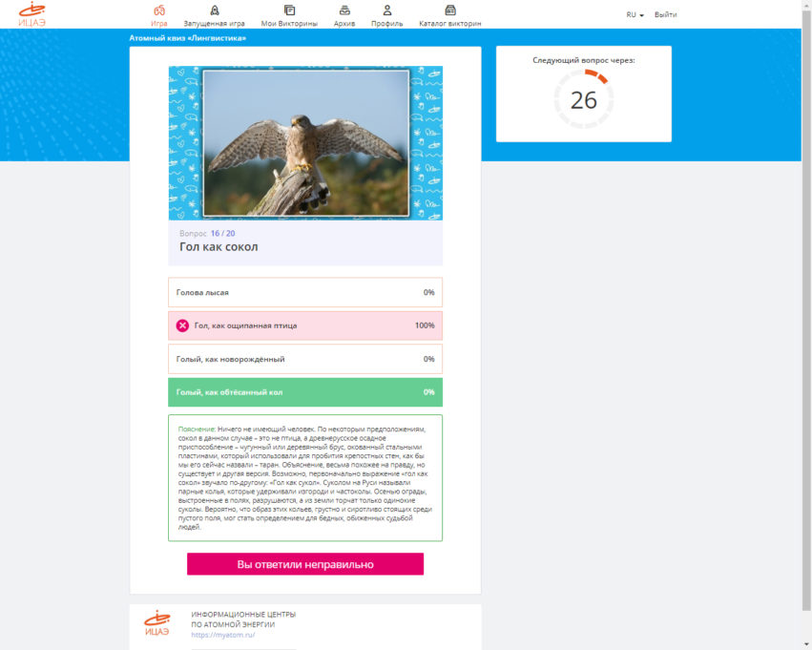Open the Профиль user icon
Viewport: 812px width, 650px height.
point(386,10)
